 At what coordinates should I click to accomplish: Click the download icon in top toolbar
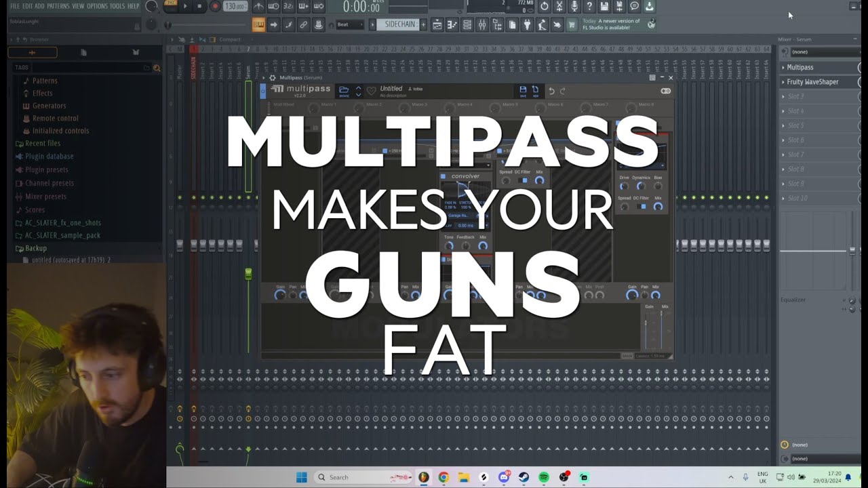649,6
